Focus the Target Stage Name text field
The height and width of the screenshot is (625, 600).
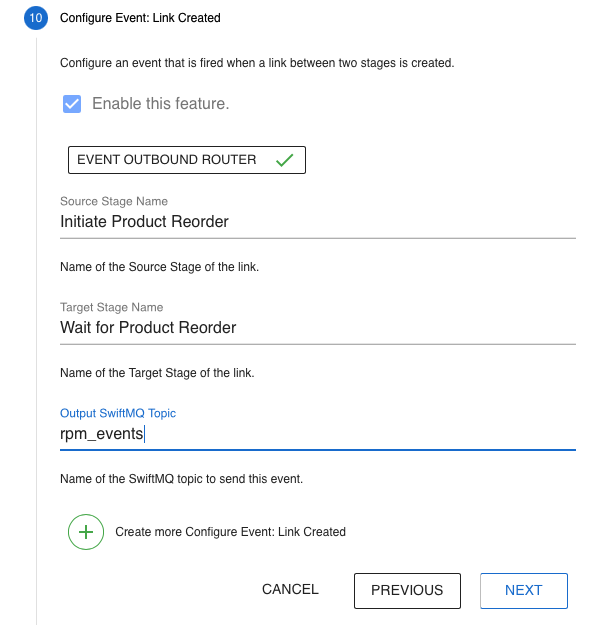(317, 328)
